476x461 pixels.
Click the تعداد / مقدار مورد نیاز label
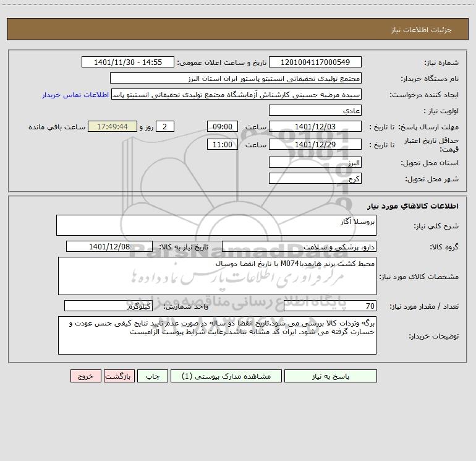tap(424, 307)
